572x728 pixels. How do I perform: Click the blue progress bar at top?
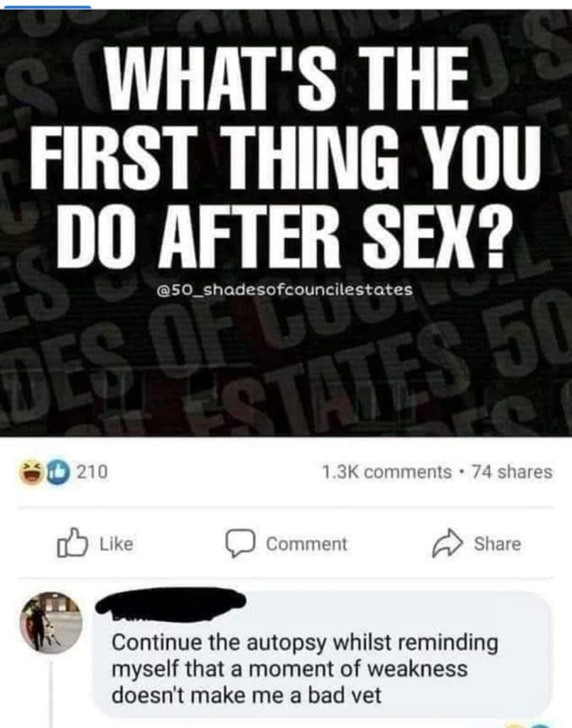coord(45,6)
